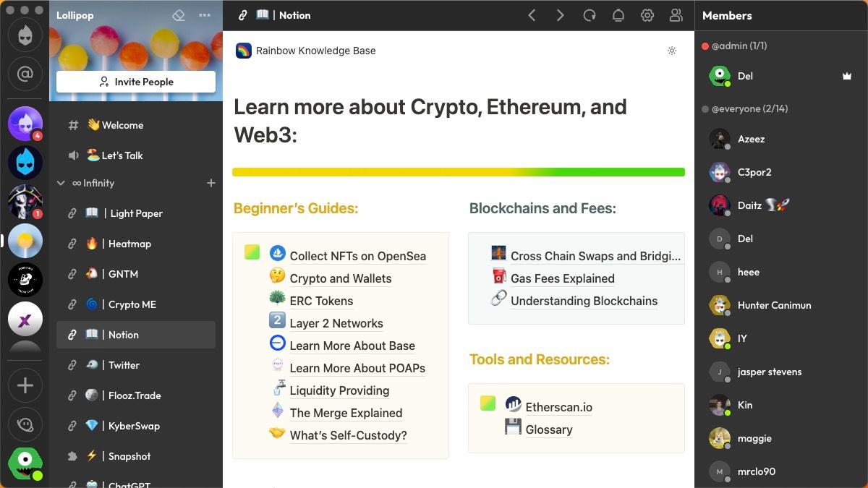Open the ERC Tokens guide

click(x=321, y=301)
